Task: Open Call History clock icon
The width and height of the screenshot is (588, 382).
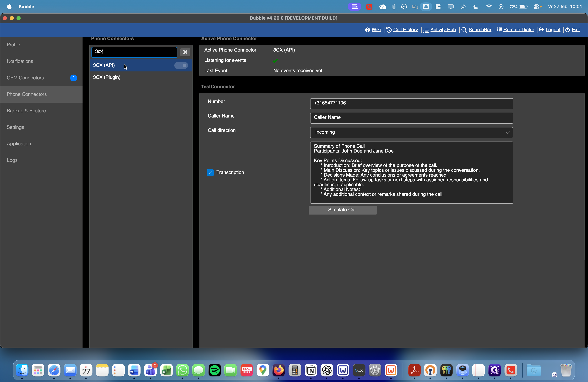Action: coord(389,30)
